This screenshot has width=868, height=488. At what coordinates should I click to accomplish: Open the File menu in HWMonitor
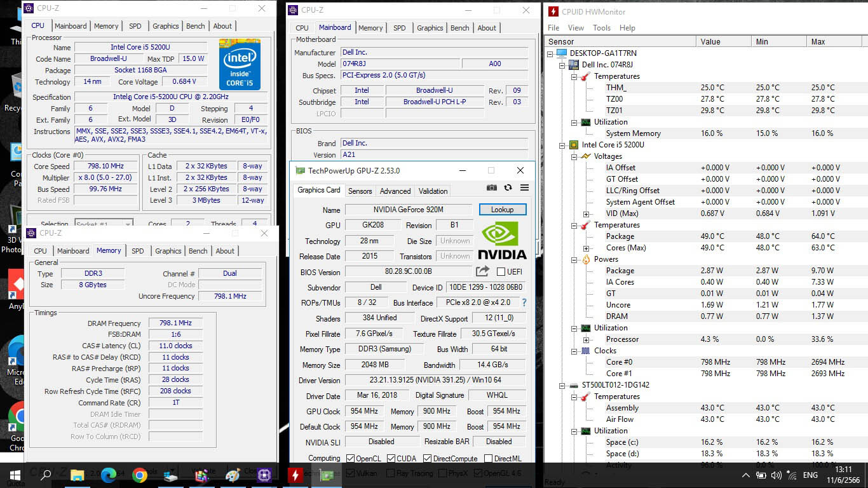click(553, 28)
